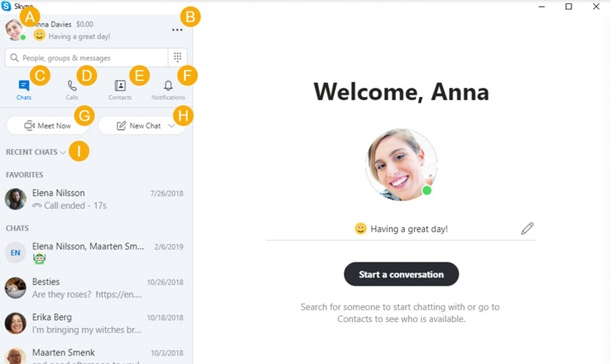Screen dimensions: 610x364
Task: Open the Notifications tab
Action: point(168,90)
